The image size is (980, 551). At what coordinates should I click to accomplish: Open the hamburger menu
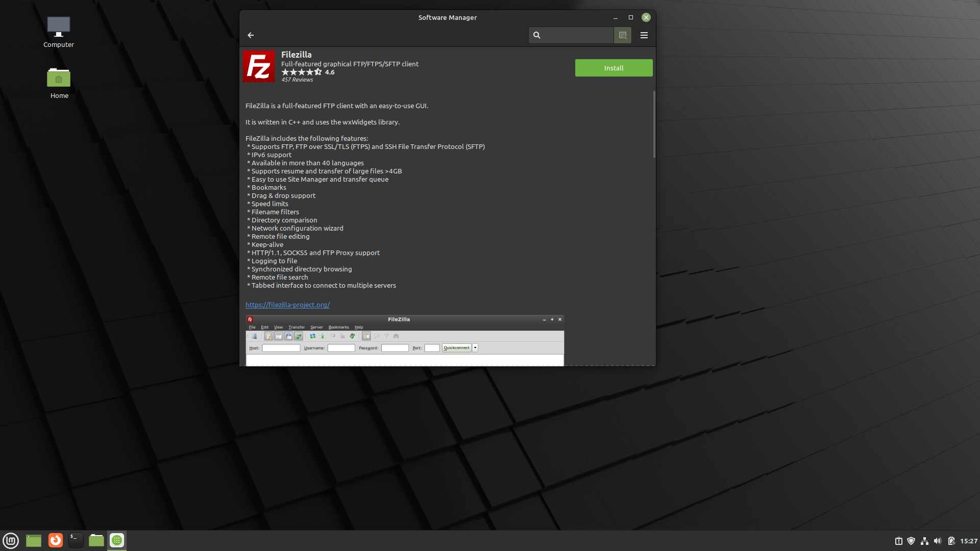[644, 35]
